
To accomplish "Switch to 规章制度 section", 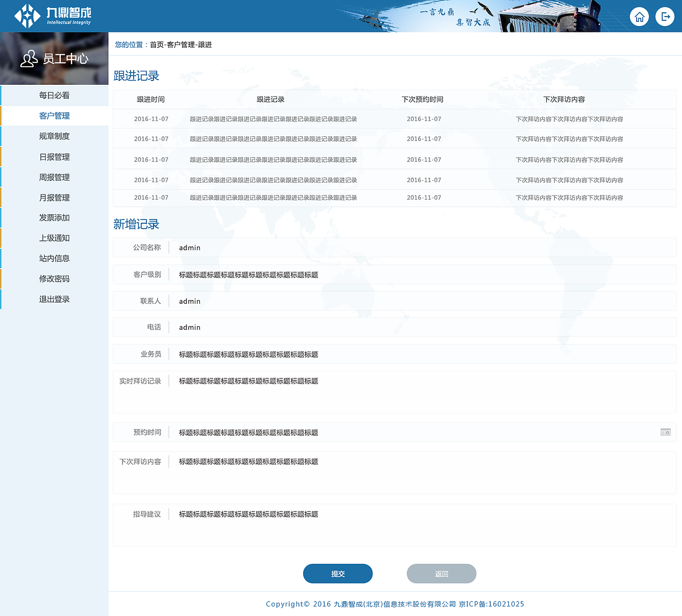I will (54, 136).
